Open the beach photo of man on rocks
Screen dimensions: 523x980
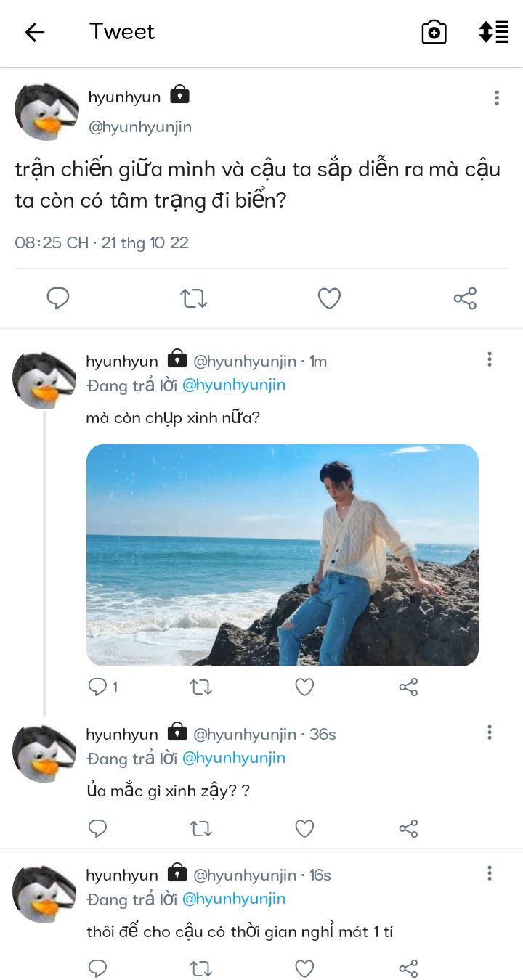tap(282, 555)
